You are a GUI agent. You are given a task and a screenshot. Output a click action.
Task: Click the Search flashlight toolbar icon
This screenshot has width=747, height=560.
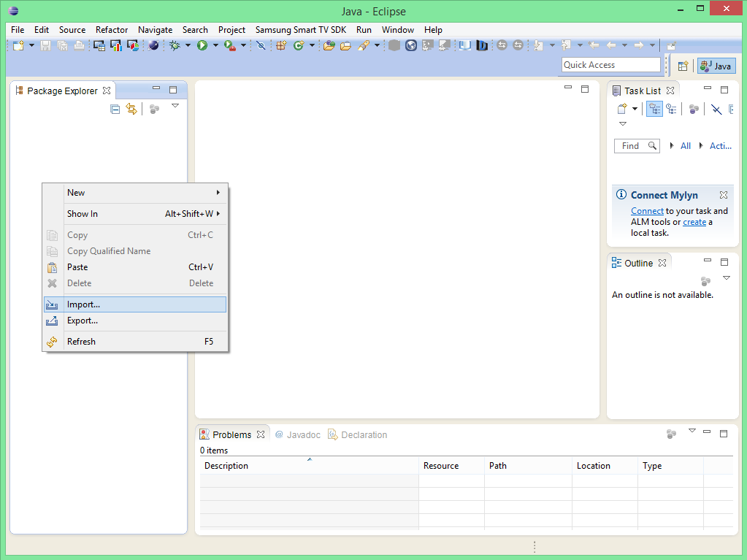pyautogui.click(x=364, y=46)
